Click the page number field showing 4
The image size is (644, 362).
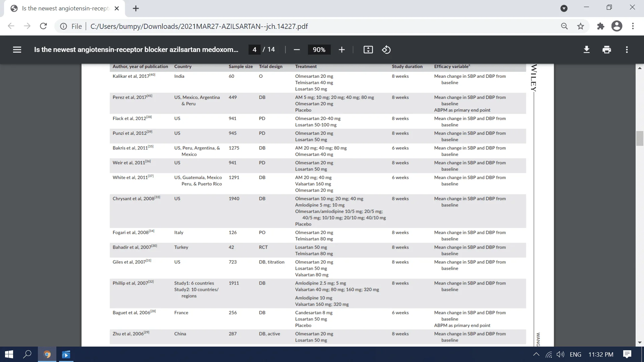coord(254,50)
